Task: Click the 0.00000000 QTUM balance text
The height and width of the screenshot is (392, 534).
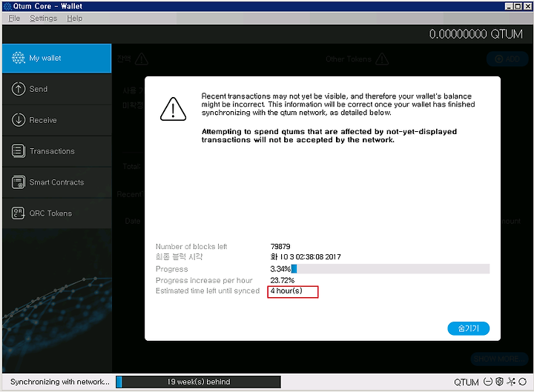Action: pyautogui.click(x=475, y=34)
